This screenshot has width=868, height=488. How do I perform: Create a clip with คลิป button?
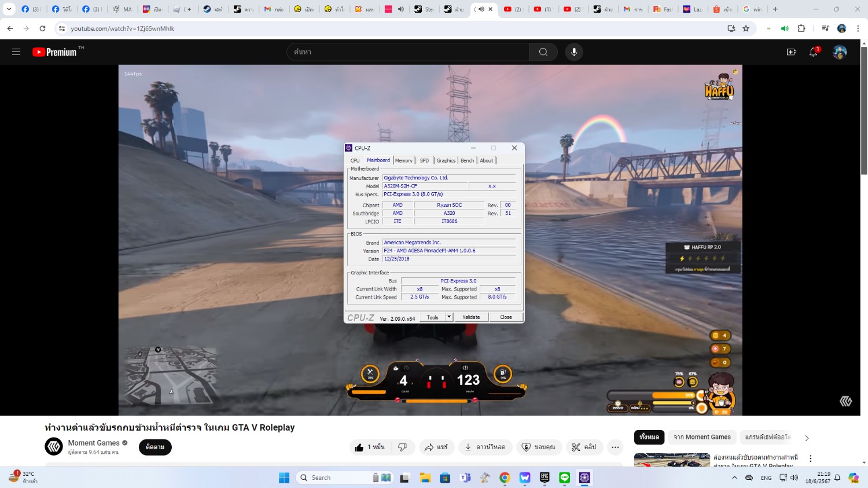pyautogui.click(x=584, y=447)
